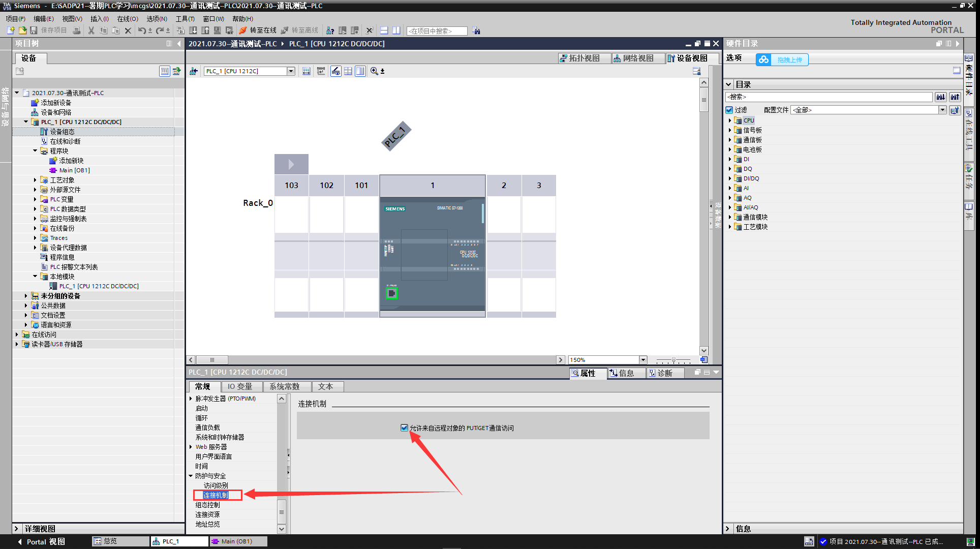Click the print icon in main toolbar
Image resolution: width=980 pixels, height=549 pixels.
point(77,30)
